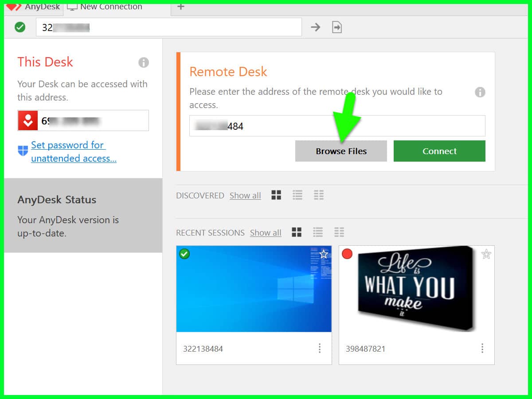Open the Life is What You Make thumbnail
This screenshot has height=399, width=532.
417,289
